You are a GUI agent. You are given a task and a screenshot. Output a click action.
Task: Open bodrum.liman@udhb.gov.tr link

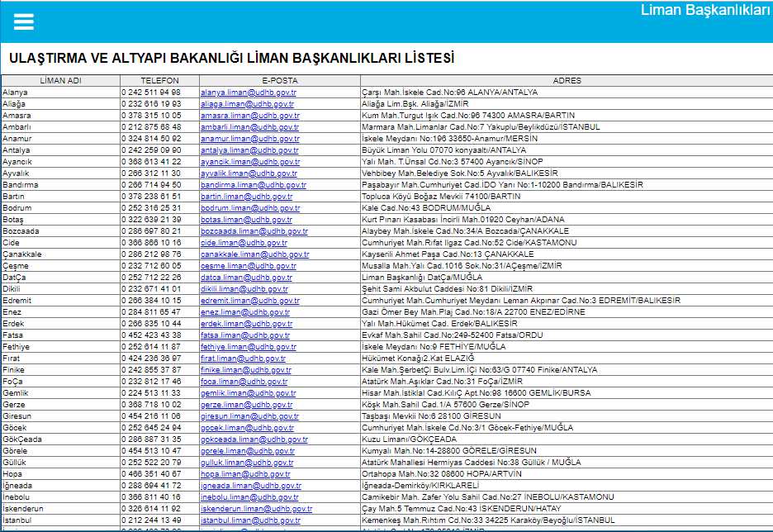(x=250, y=208)
